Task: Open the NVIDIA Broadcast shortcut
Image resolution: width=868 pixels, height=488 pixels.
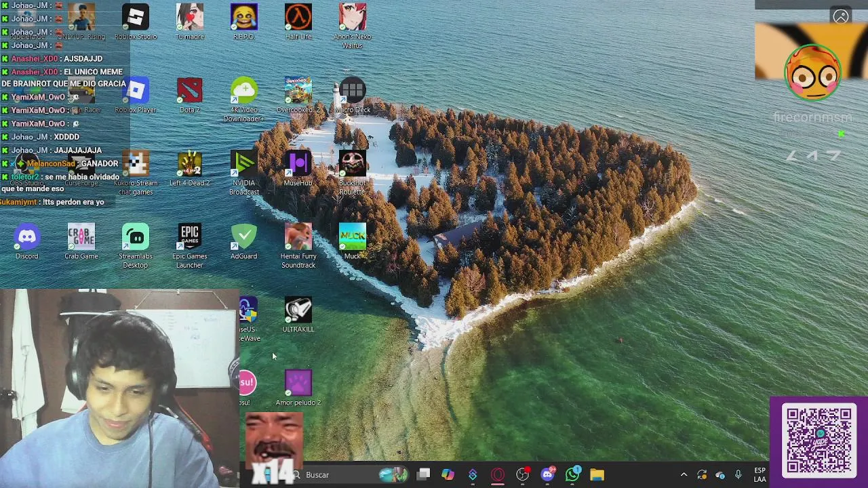Action: pyautogui.click(x=244, y=173)
